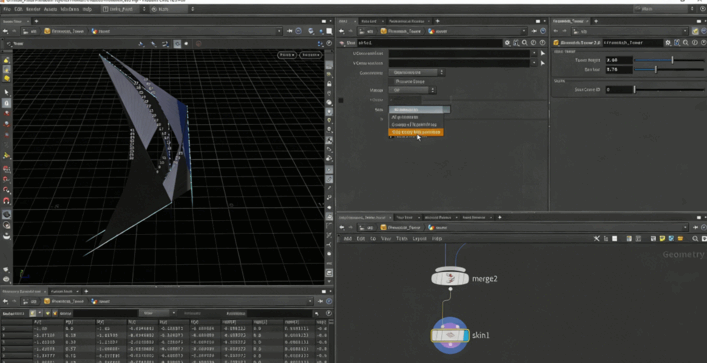
Task: Toggle the checkbox left of V Order
Action: click(341, 100)
